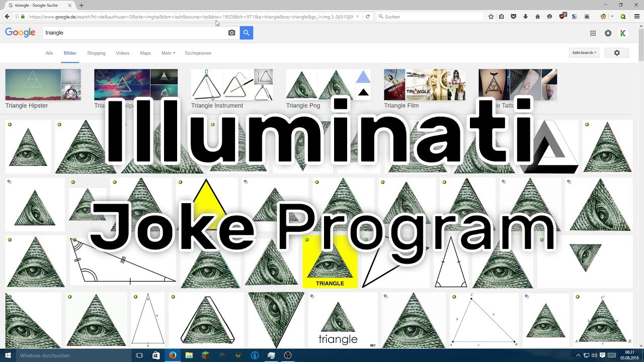644x362 pixels.
Task: Click the blue S extension icon
Action: click(x=575, y=17)
